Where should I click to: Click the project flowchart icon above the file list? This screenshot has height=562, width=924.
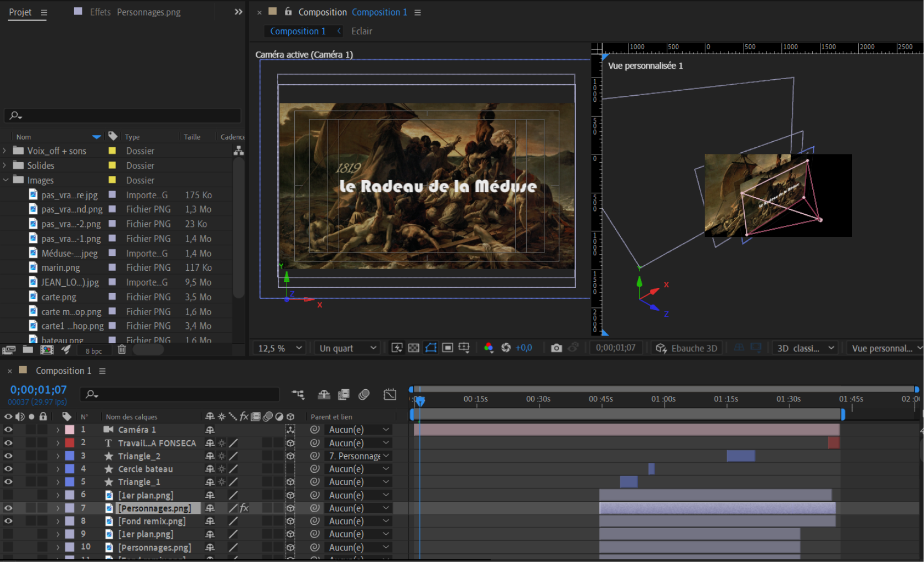pyautogui.click(x=238, y=151)
